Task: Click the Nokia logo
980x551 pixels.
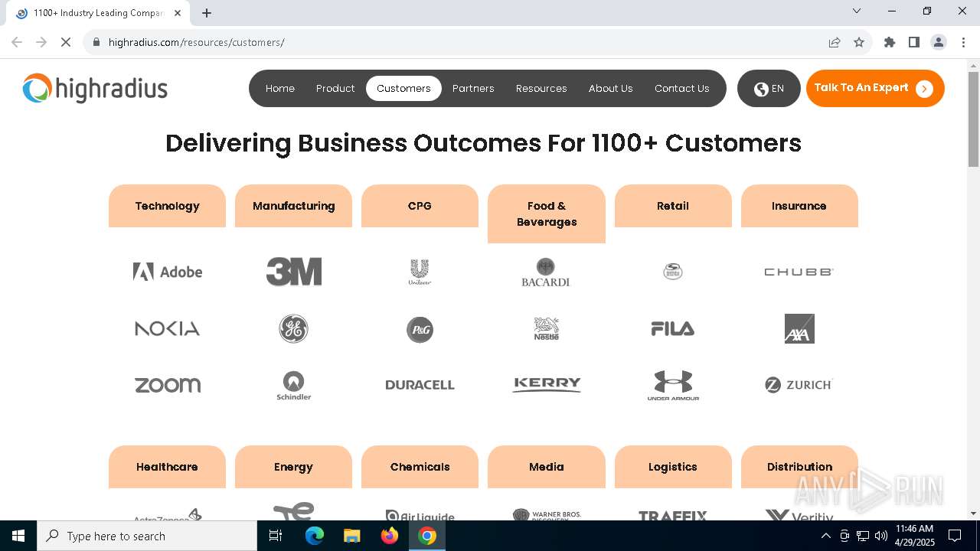Action: 168,328
